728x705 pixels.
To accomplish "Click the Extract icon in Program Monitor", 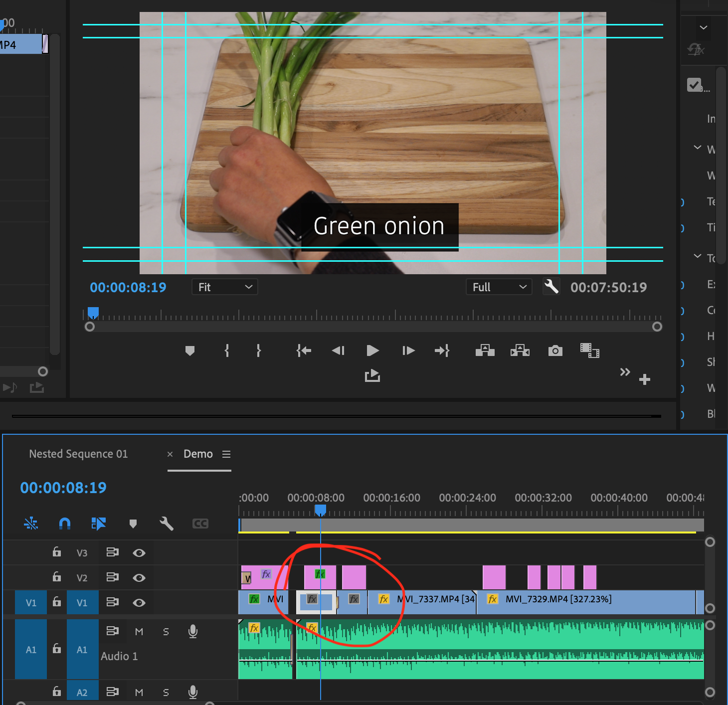I will pos(520,351).
